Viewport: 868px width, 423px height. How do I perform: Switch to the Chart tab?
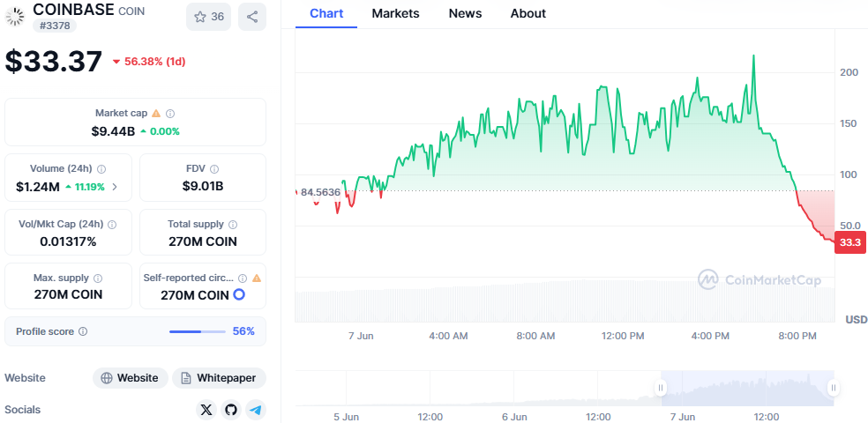(x=326, y=13)
